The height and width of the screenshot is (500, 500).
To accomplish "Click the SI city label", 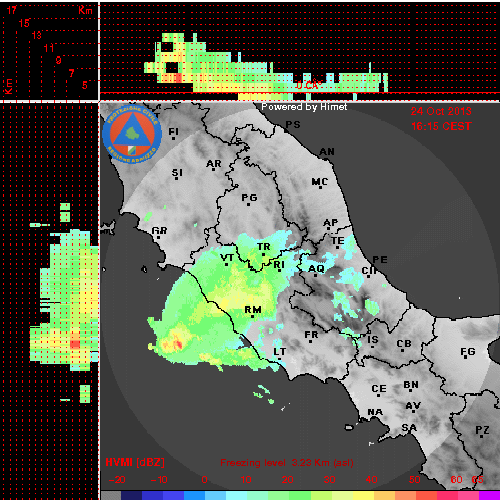I will pyautogui.click(x=177, y=173).
